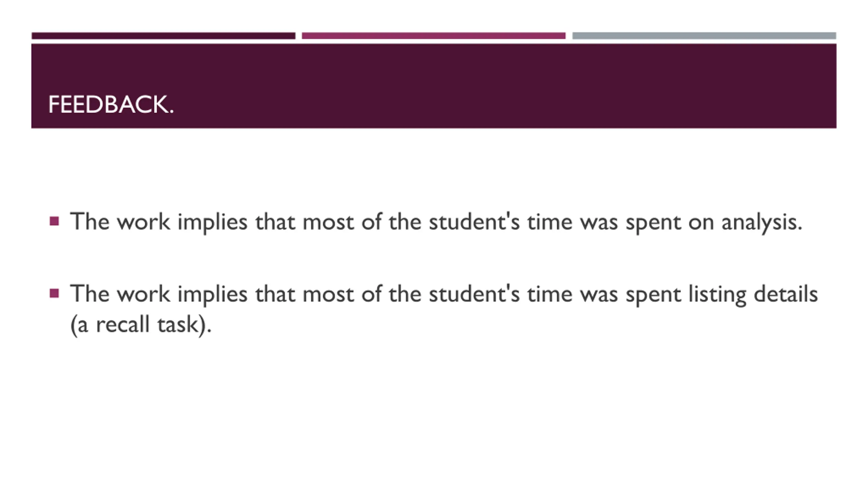Click the first square bullet marker
Image resolution: width=868 pixels, height=488 pixels.
[x=54, y=221]
